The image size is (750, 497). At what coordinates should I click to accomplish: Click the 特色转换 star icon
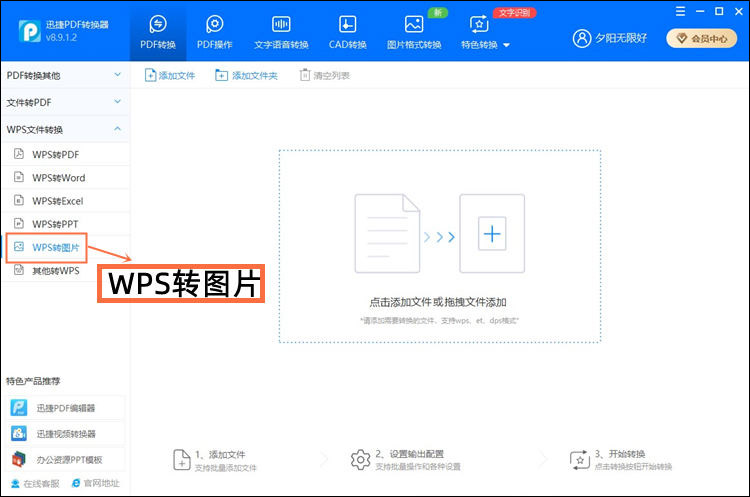pyautogui.click(x=479, y=24)
